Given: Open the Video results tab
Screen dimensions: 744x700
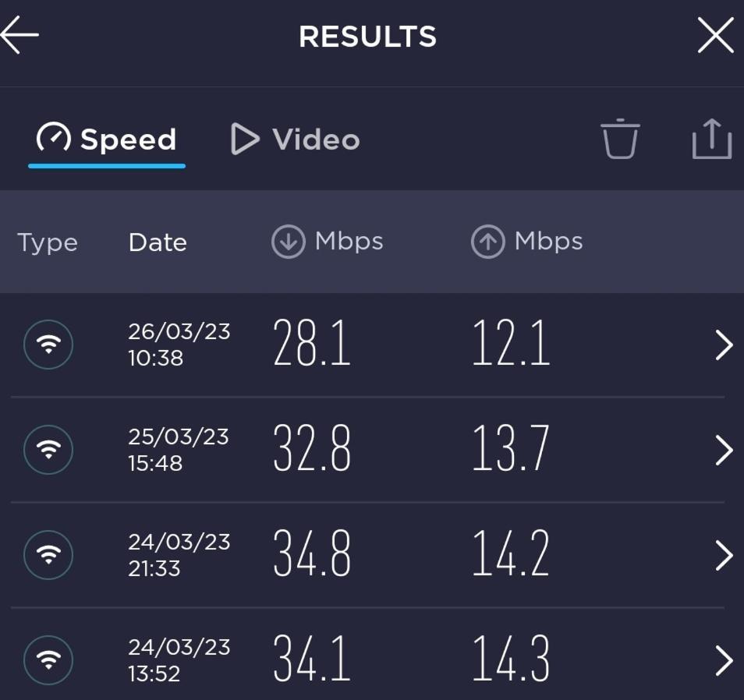Looking at the screenshot, I should [x=295, y=140].
